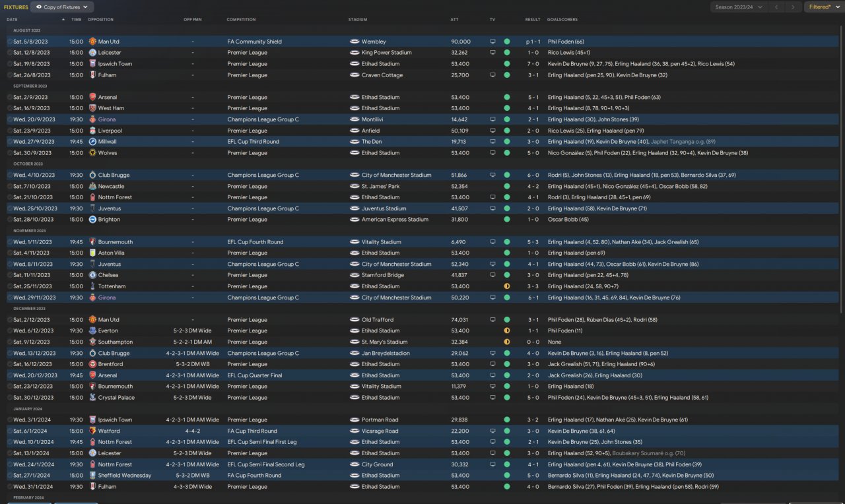845x504 pixels.
Task: Tick the selection circle for Sat, 7/10/2023
Action: [x=10, y=187]
